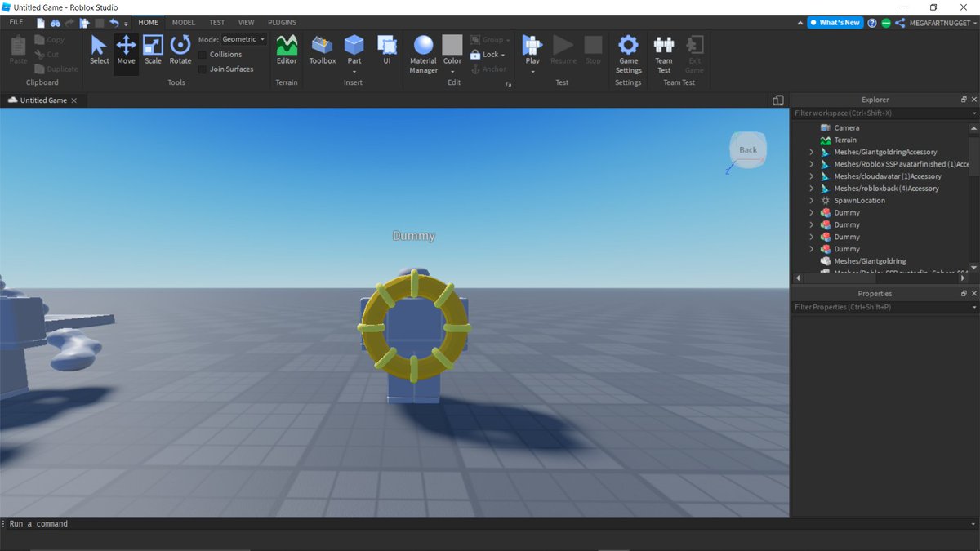Click the green status circle icon
The width and height of the screenshot is (980, 551).
pyautogui.click(x=886, y=23)
